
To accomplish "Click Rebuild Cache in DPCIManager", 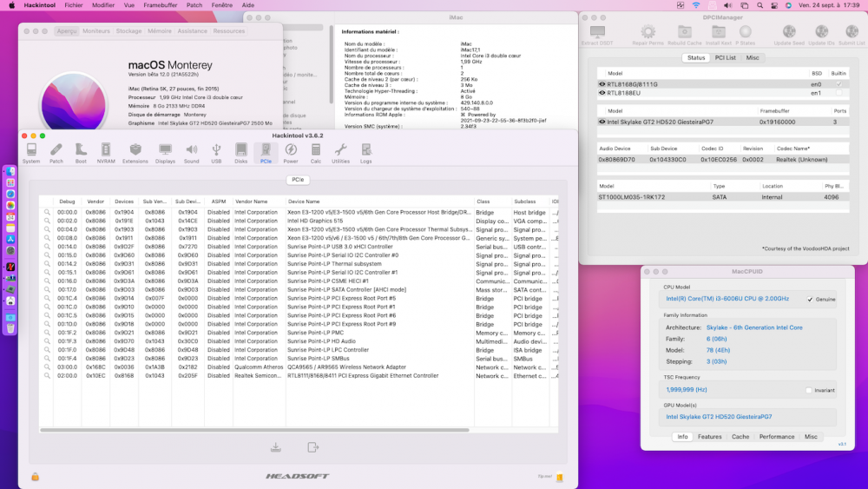I will tap(685, 35).
